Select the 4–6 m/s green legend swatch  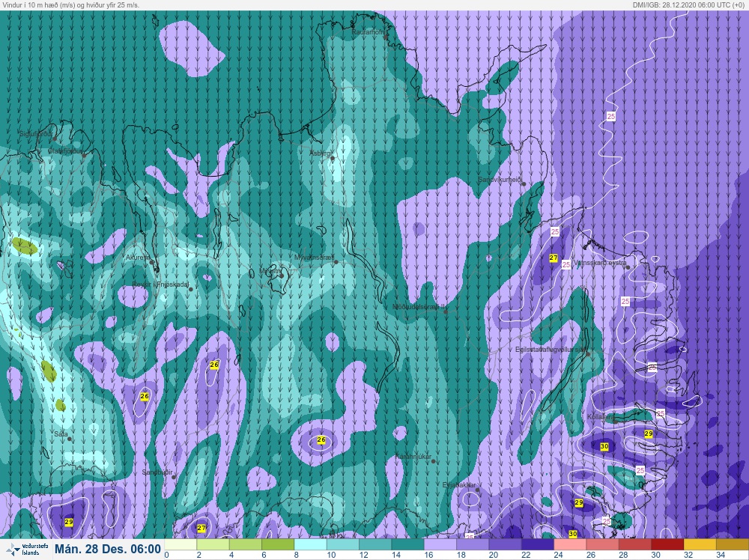pos(245,544)
